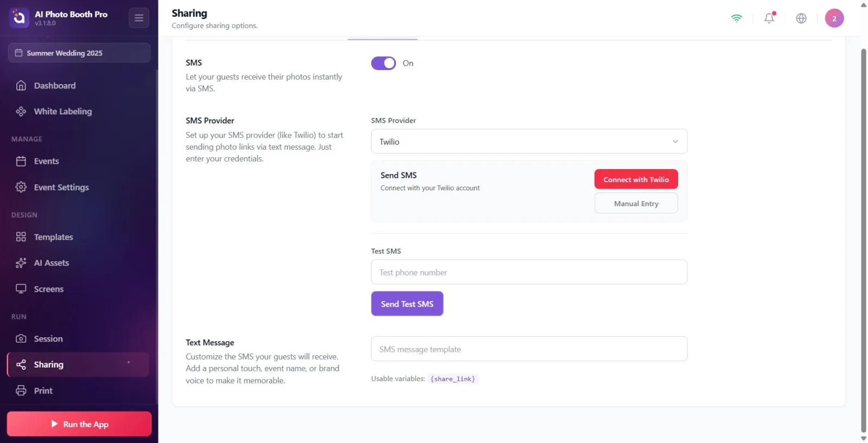This screenshot has height=443, width=868.
Task: Open the user avatar menu
Action: (x=834, y=18)
